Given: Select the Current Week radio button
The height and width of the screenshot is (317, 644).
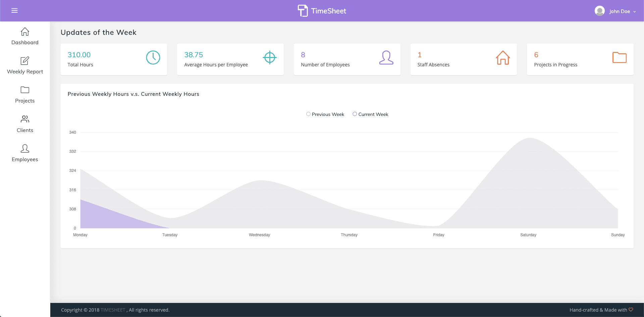Looking at the screenshot, I should pyautogui.click(x=355, y=114).
